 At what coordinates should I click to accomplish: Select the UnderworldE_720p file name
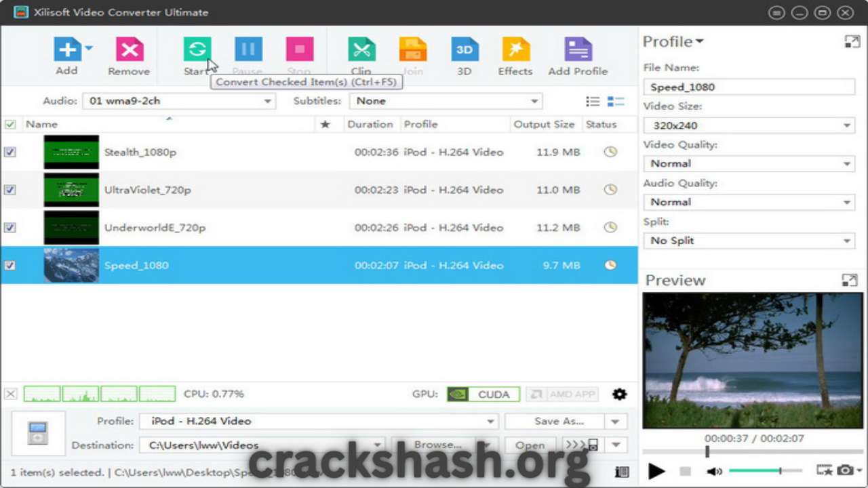click(x=155, y=228)
